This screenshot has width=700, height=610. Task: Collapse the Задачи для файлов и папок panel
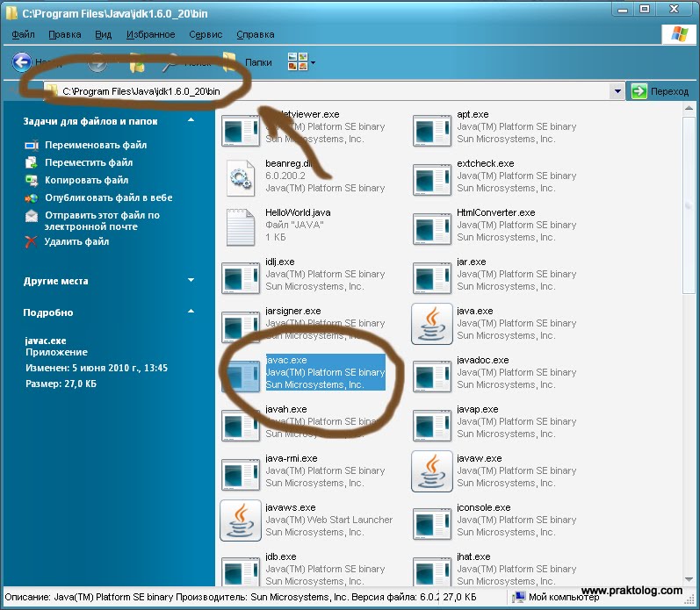point(191,120)
